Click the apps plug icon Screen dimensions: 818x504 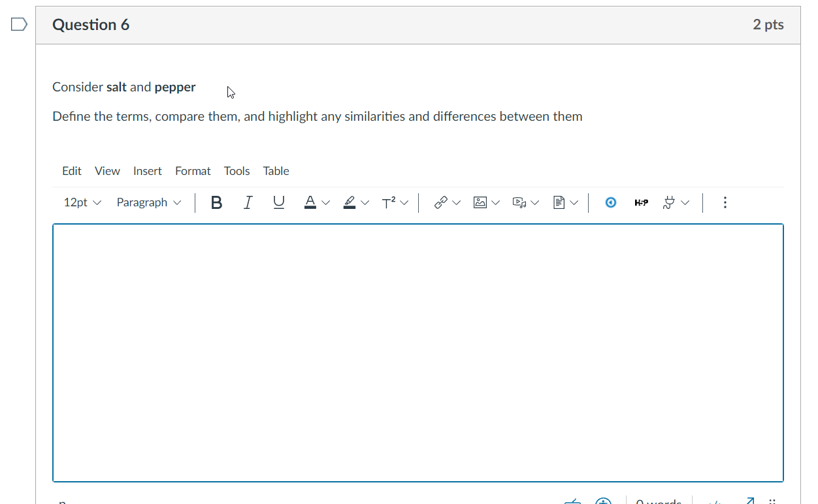tap(669, 203)
